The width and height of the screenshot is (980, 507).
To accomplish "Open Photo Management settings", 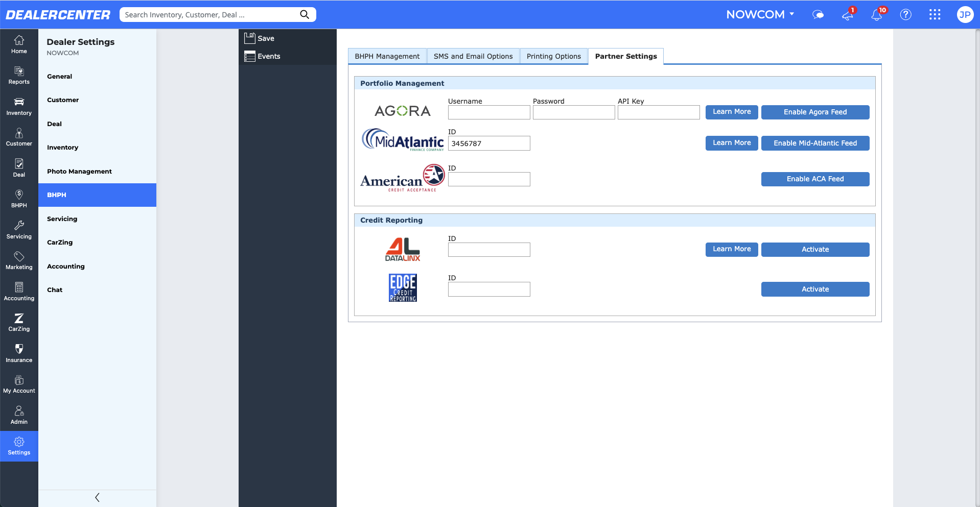I will point(97,172).
